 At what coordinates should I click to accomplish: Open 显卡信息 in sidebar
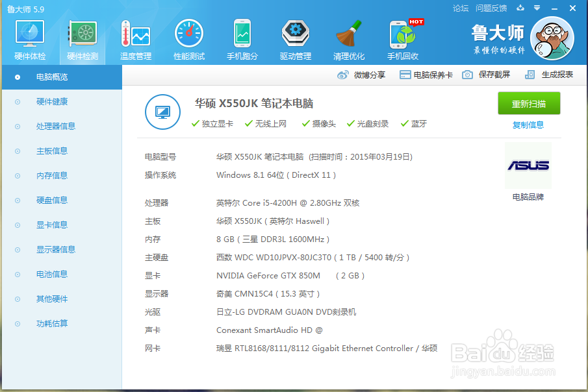point(62,225)
